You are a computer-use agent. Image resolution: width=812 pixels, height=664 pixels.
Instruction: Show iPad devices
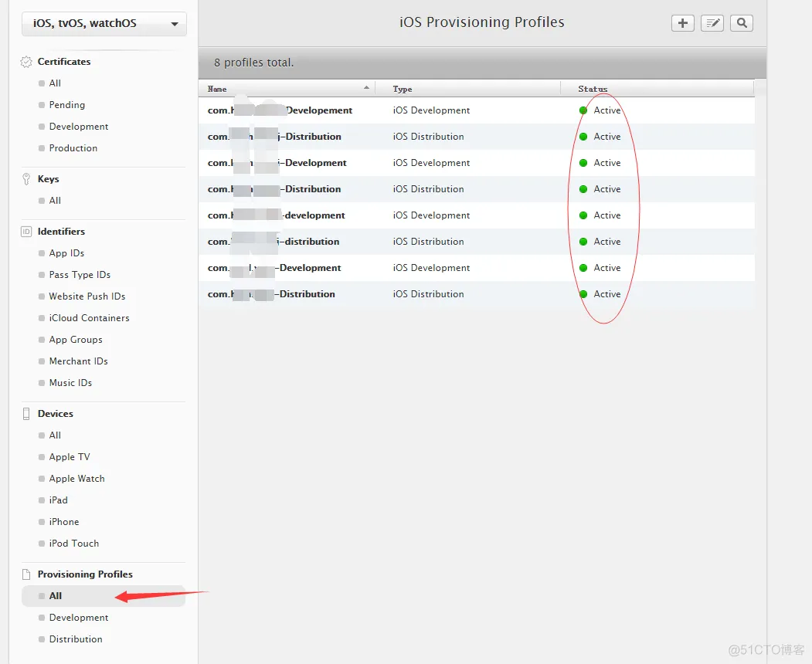pyautogui.click(x=58, y=500)
